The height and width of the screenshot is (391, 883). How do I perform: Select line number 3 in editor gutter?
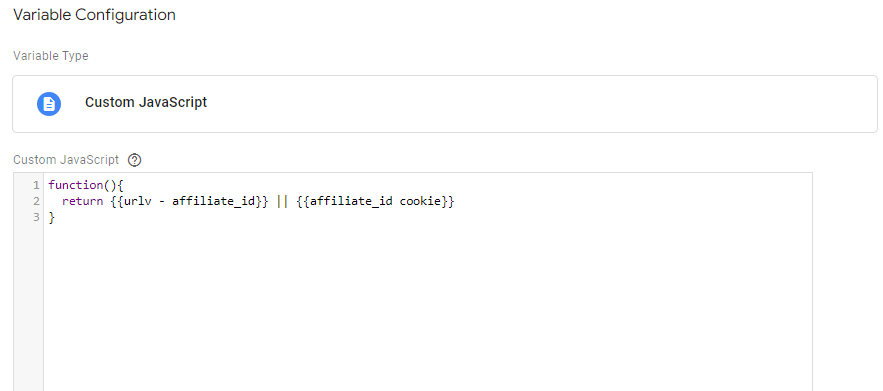[36, 217]
